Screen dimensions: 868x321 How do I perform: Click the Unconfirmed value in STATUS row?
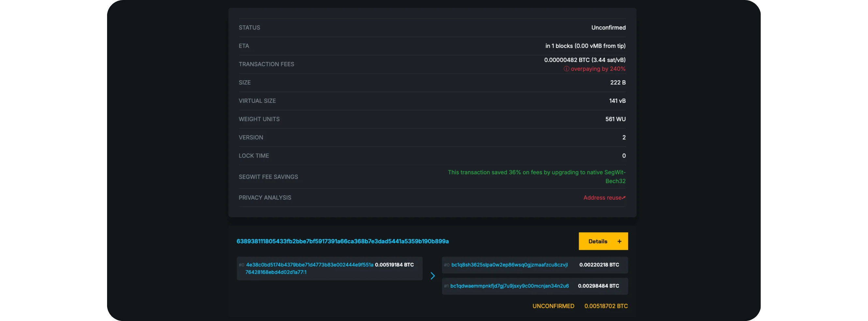pyautogui.click(x=608, y=28)
